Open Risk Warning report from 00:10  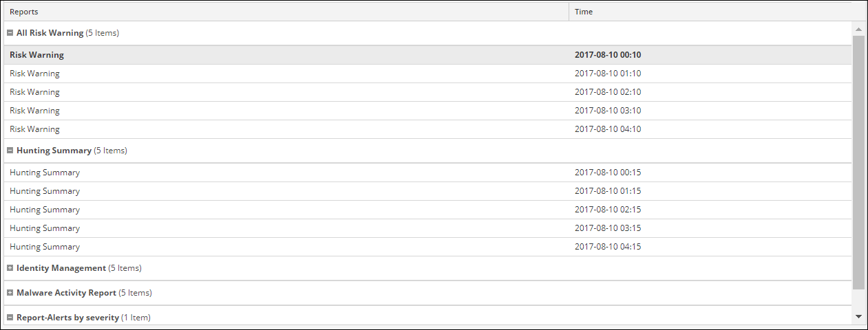click(36, 55)
